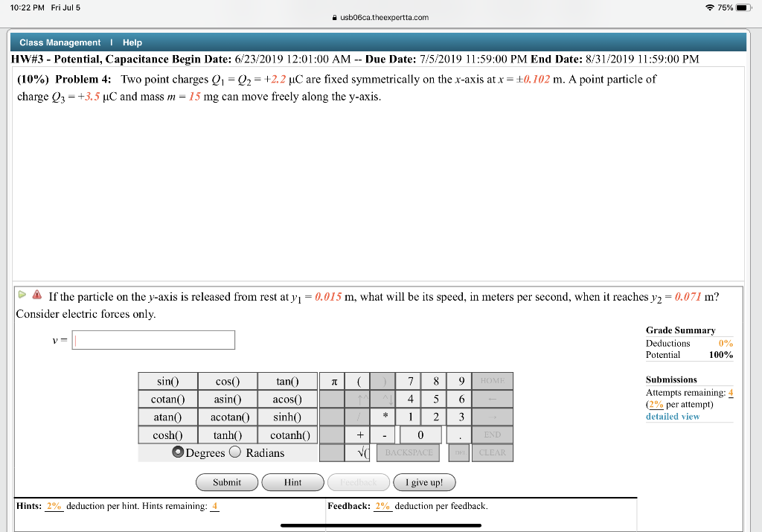Request a Hint for the problem
762x532 pixels.
(x=292, y=482)
